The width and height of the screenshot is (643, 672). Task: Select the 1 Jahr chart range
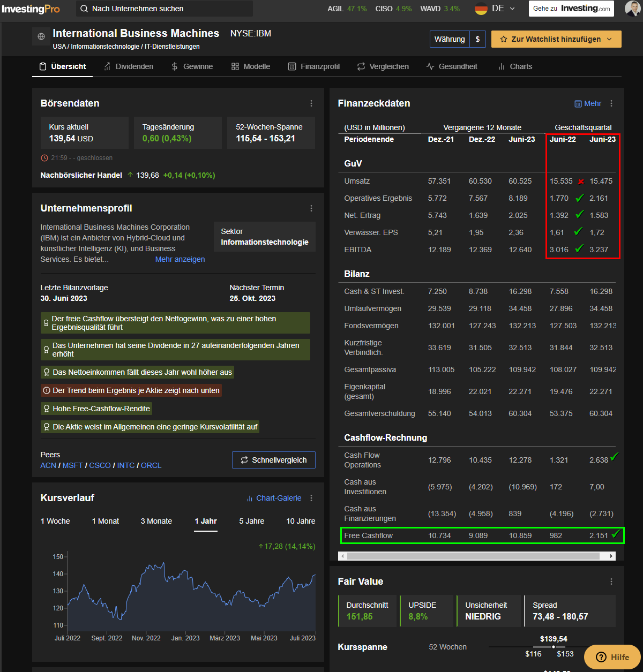point(206,521)
